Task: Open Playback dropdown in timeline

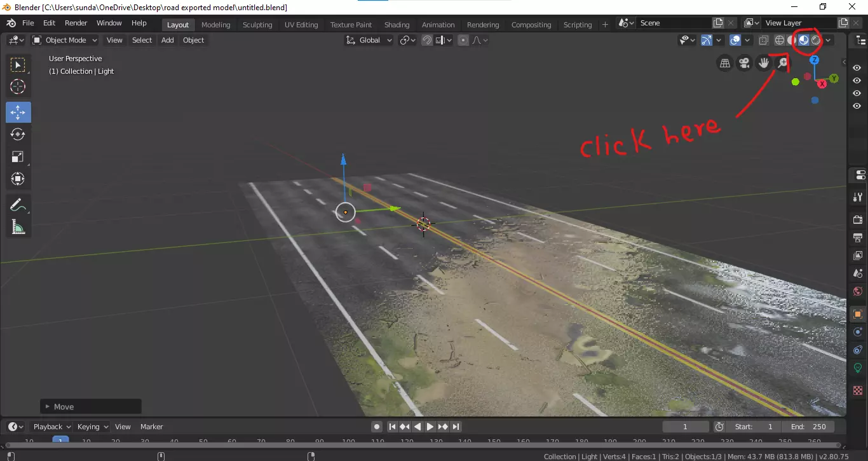Action: (51, 427)
